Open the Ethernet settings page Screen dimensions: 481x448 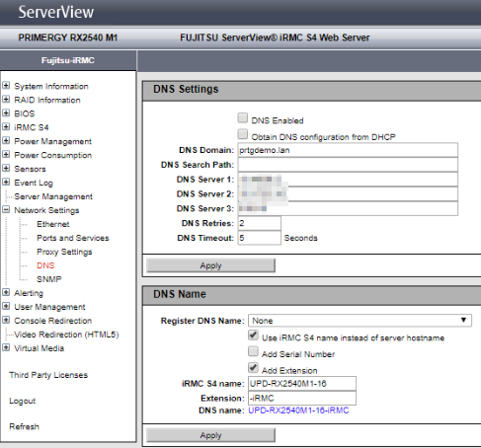[53, 224]
